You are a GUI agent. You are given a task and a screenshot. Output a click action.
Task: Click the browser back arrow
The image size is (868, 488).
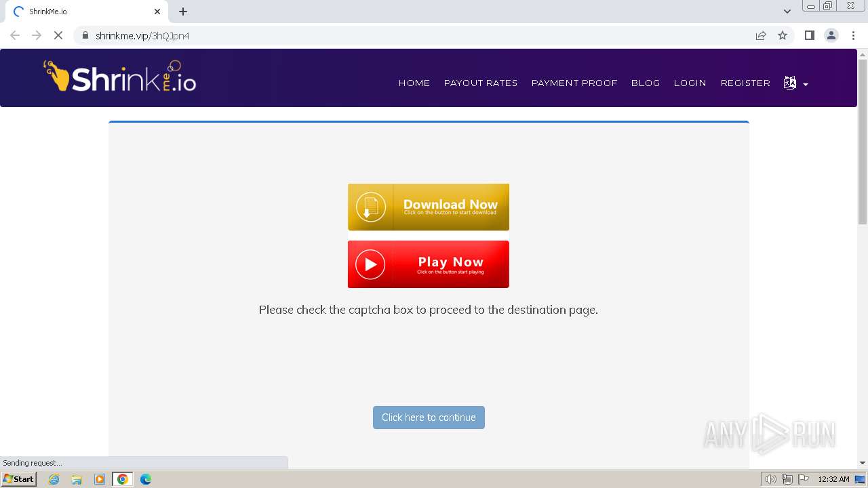pyautogui.click(x=15, y=35)
